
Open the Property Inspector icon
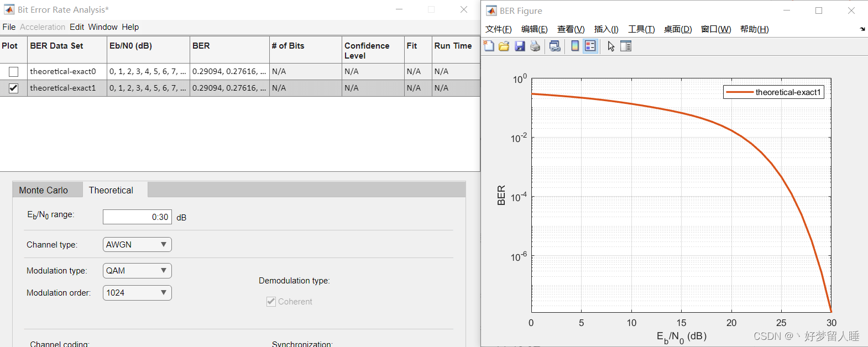(626, 46)
